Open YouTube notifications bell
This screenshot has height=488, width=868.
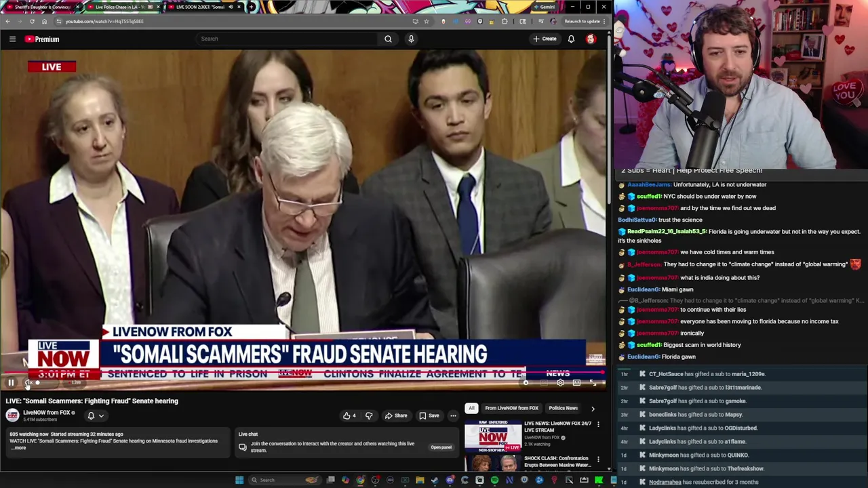571,39
